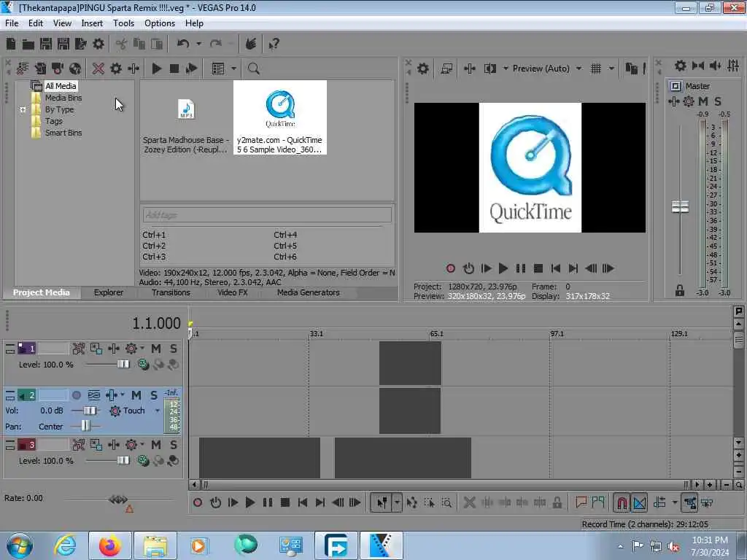Start media preview in Project Media toolbar
This screenshot has width=747, height=560.
point(156,69)
